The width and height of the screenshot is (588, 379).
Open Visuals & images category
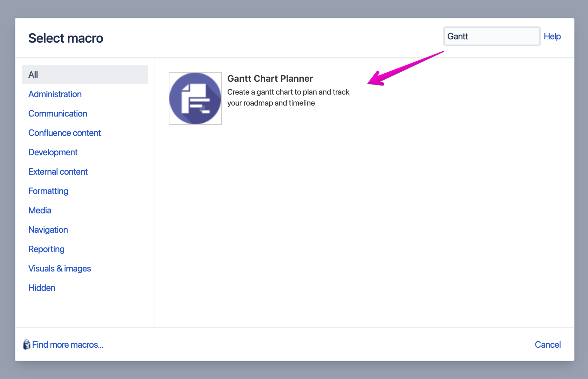point(59,269)
